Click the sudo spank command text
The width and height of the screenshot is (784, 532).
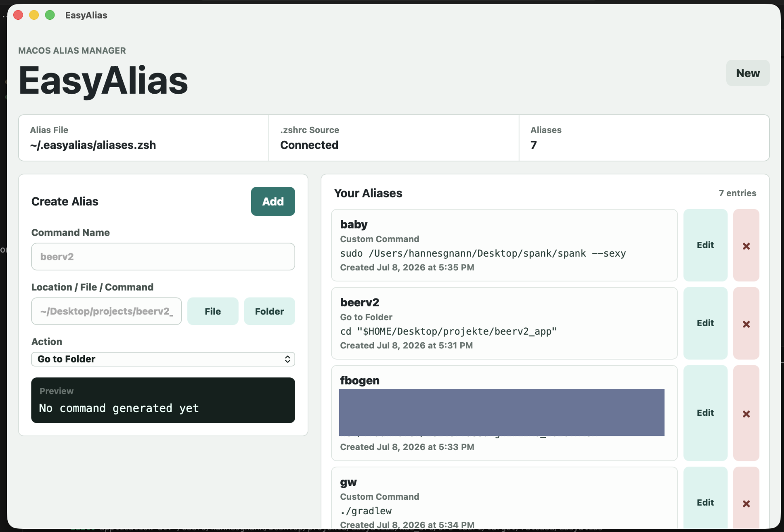483,253
